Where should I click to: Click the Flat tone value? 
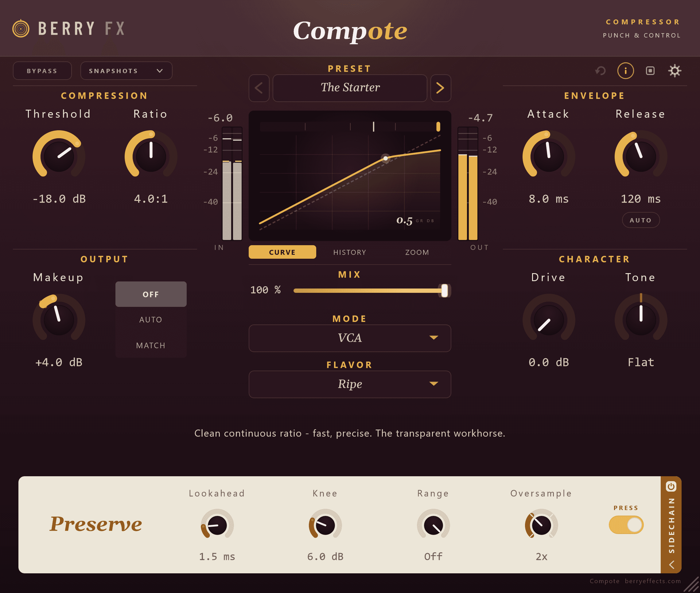click(x=641, y=362)
